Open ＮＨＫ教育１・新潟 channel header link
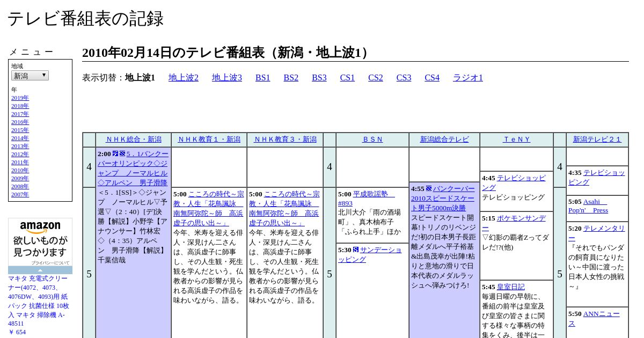 click(209, 139)
